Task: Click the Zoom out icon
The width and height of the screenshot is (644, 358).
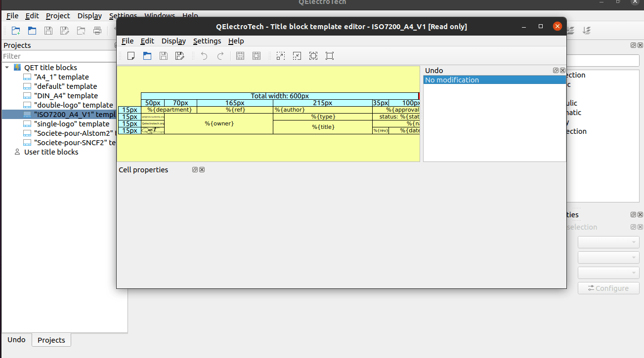Action: click(297, 56)
